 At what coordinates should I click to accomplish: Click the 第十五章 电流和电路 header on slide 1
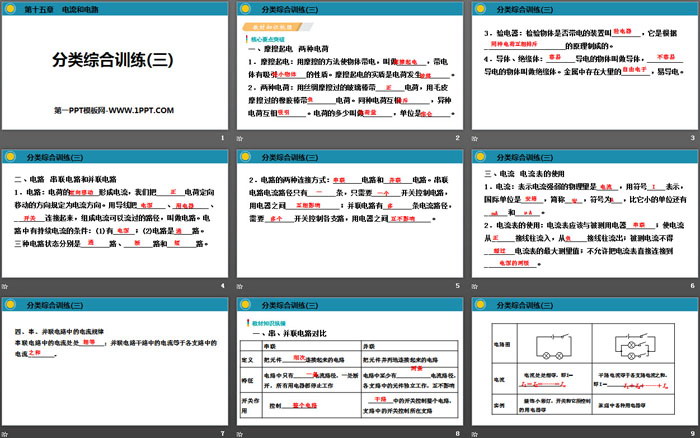coord(61,9)
